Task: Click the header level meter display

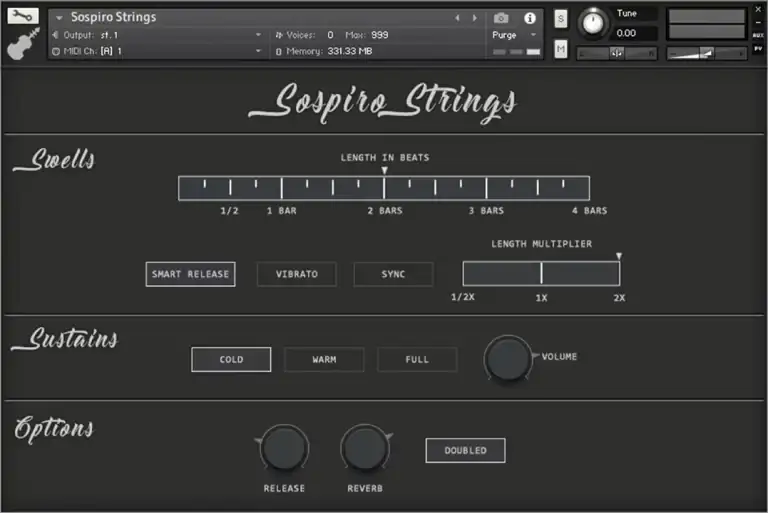Action: [x=707, y=23]
